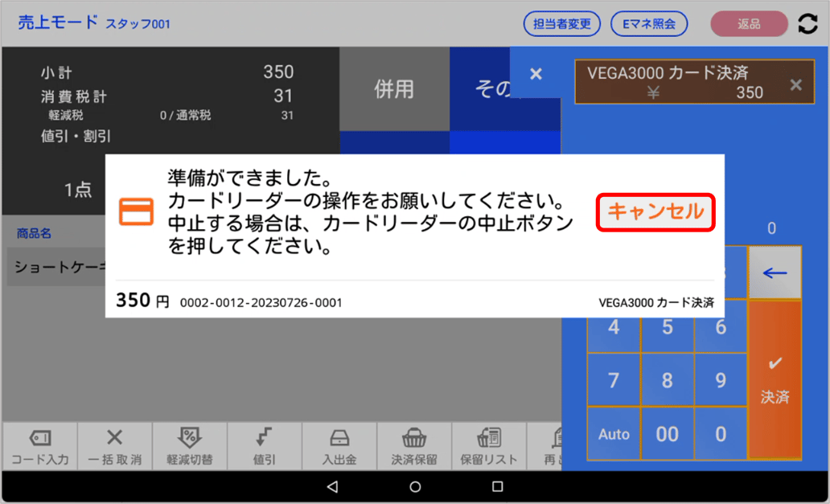
Task: Tap the 決済保留 (hold payment) icon
Action: (415, 446)
